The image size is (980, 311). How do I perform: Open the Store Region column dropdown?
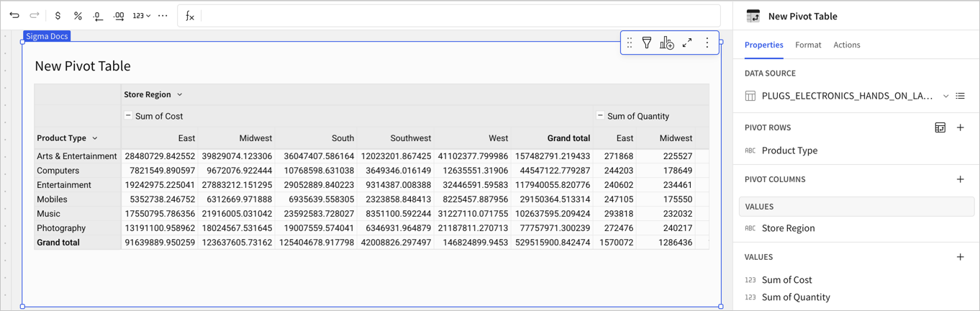pos(180,94)
